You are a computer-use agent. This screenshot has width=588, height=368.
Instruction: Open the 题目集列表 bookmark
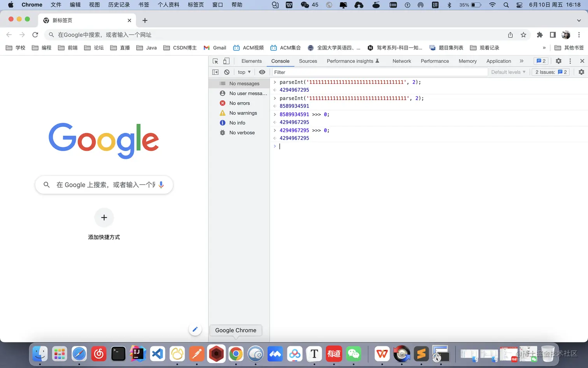click(446, 48)
